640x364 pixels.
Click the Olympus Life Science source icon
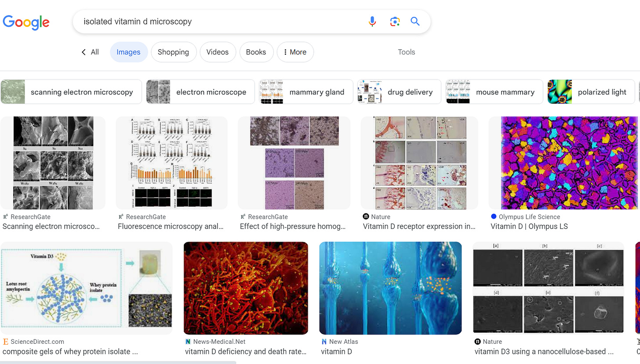pos(494,216)
